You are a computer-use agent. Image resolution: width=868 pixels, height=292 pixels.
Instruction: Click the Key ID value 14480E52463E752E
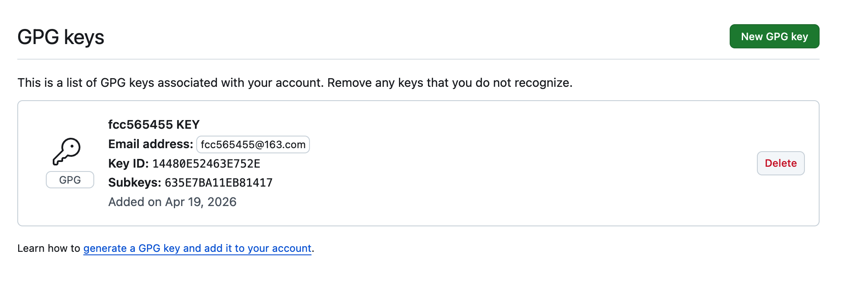click(x=206, y=164)
